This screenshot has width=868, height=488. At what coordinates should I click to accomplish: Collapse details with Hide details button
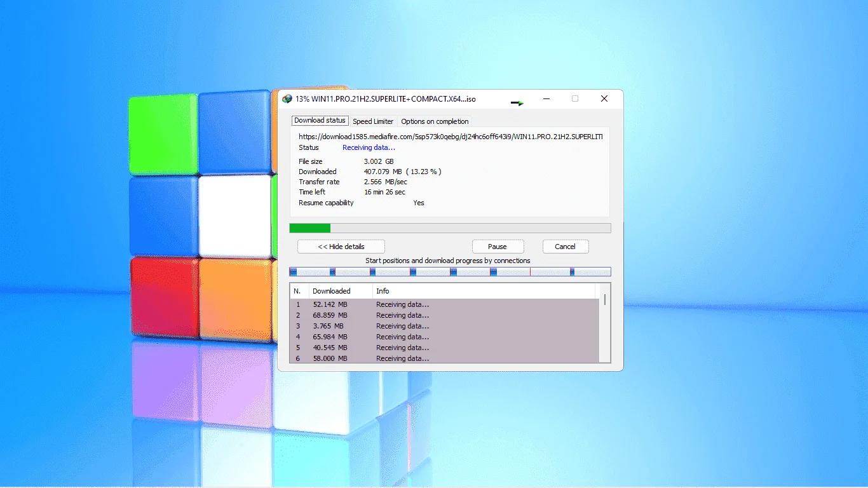click(x=341, y=247)
